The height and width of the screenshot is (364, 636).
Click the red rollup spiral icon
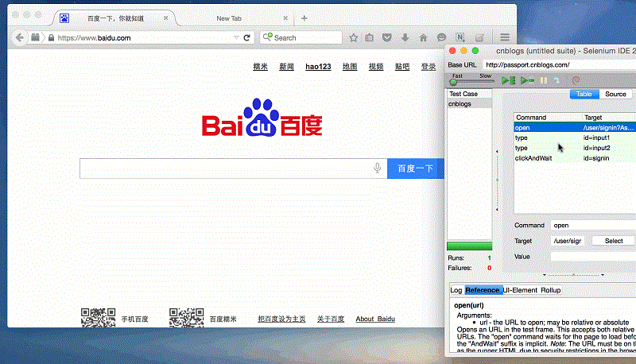click(576, 80)
